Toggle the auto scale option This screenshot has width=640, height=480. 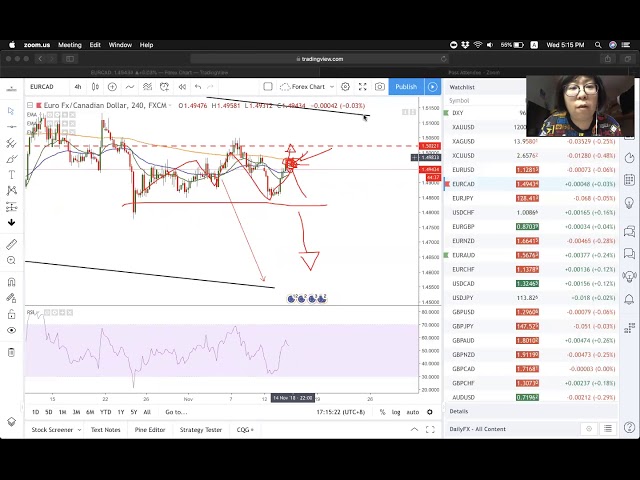click(412, 412)
